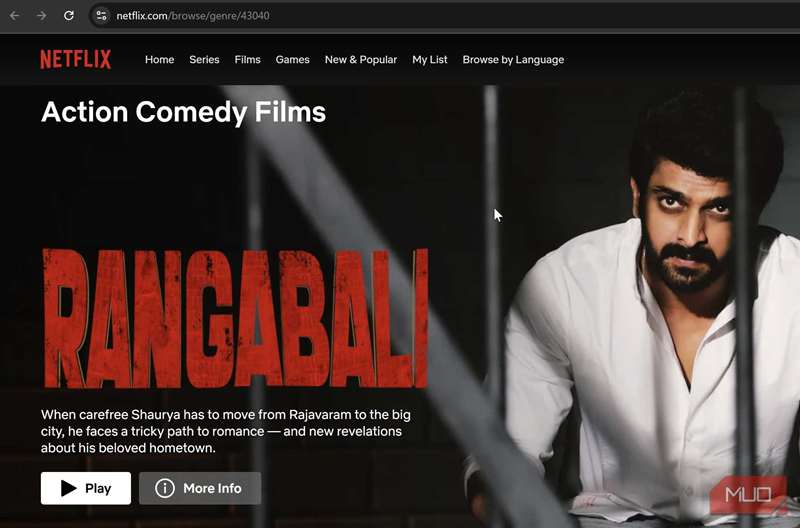Click the Action Comedy Films heading

pos(184,112)
